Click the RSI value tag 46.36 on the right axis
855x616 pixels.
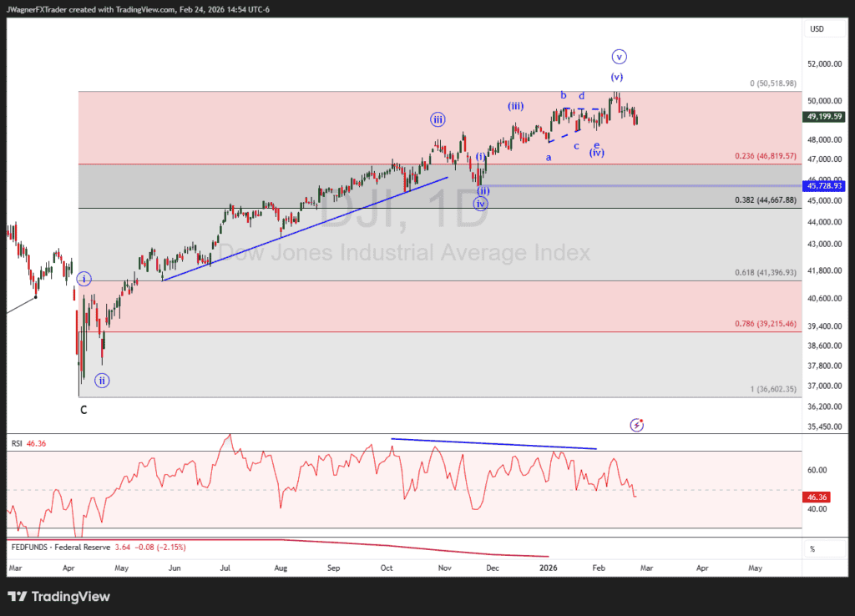coord(815,497)
